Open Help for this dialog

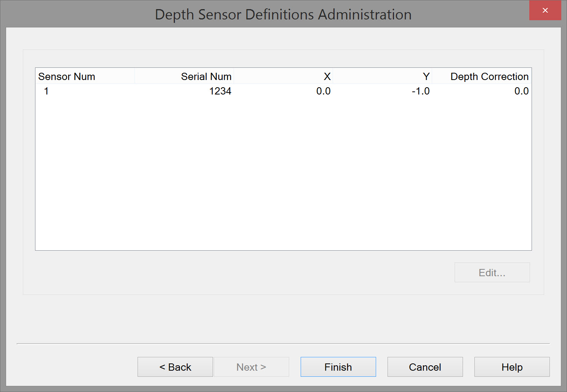512,367
